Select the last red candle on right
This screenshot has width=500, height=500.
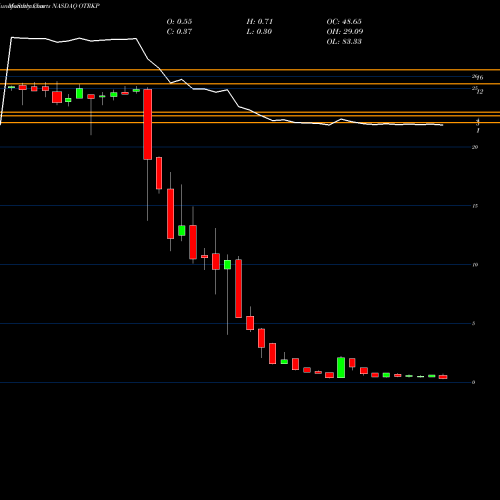pyautogui.click(x=443, y=377)
